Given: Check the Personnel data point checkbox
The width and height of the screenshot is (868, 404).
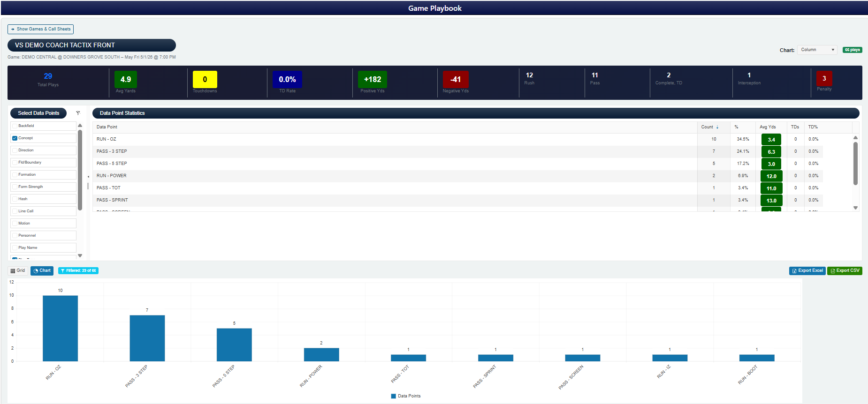Looking at the screenshot, I should 15,236.
